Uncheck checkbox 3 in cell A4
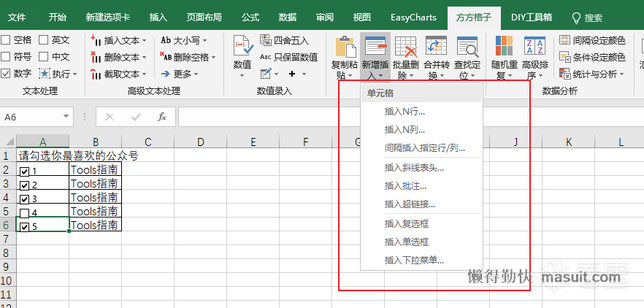 click(25, 199)
